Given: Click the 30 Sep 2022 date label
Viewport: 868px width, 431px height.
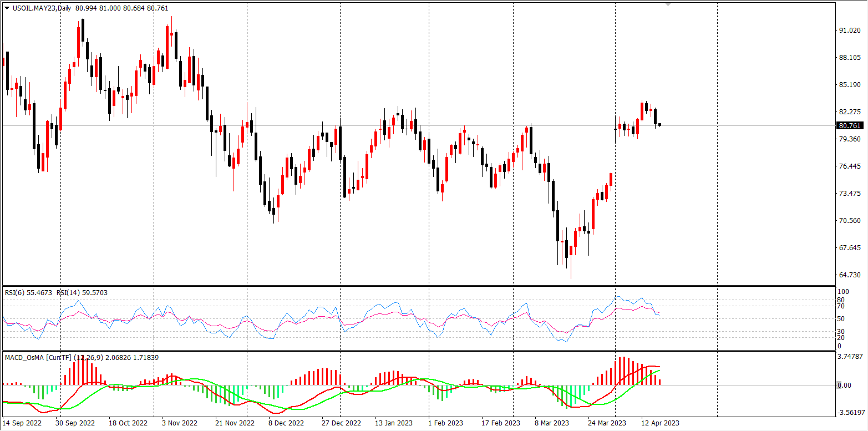Looking at the screenshot, I should (76, 423).
